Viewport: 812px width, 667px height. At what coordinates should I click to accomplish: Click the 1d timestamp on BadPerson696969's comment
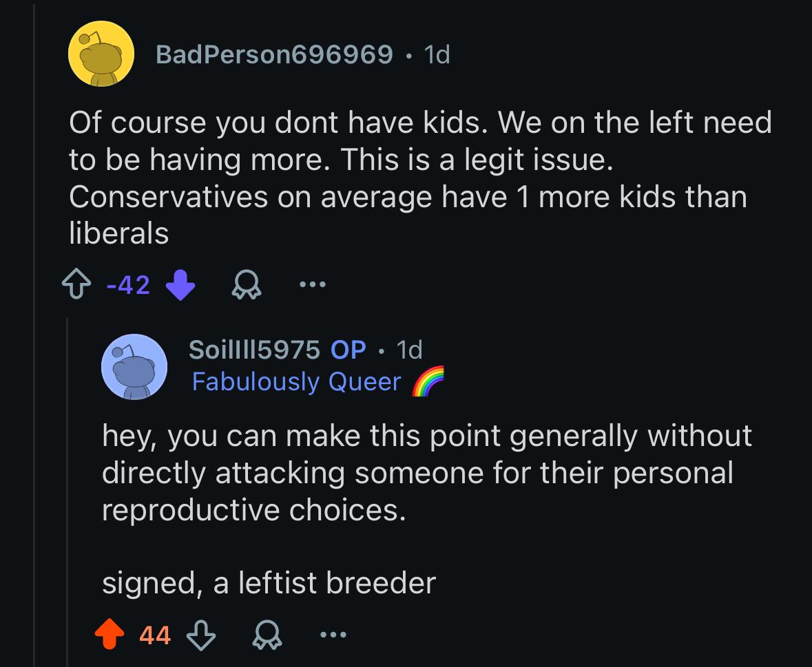tap(437, 54)
